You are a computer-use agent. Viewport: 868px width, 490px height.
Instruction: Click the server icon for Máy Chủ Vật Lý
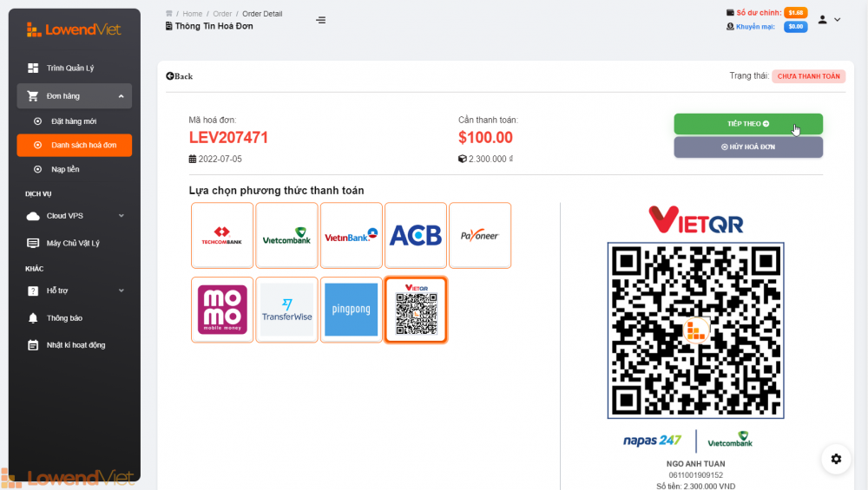click(x=33, y=244)
